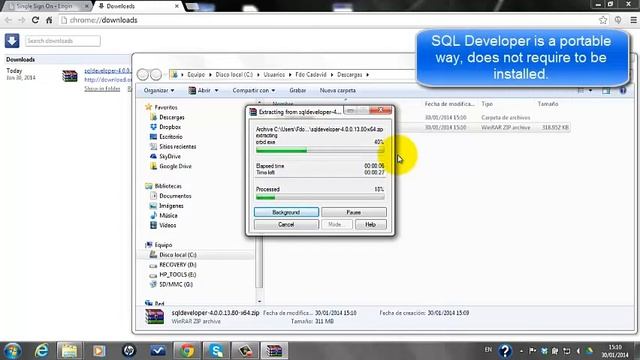Click Fdo Cadavid in address breadcrumb
Image resolution: width=640 pixels, height=360 pixels.
(311, 75)
